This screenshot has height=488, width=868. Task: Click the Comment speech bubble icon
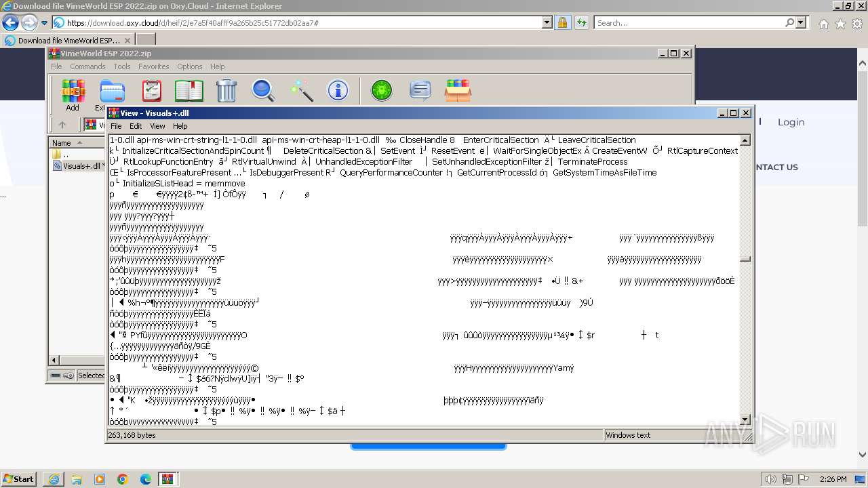pos(420,91)
